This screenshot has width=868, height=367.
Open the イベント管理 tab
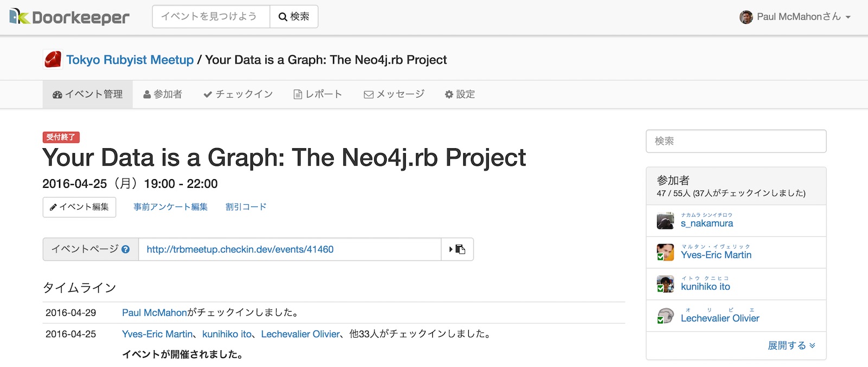(x=88, y=94)
